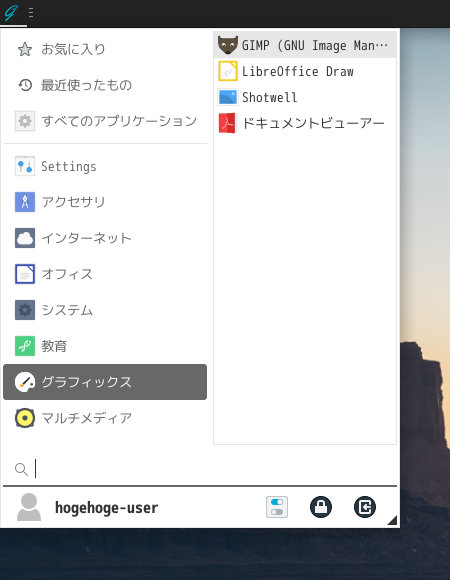
Task: Open the Whisker menu launcher icon
Action: click(12, 12)
